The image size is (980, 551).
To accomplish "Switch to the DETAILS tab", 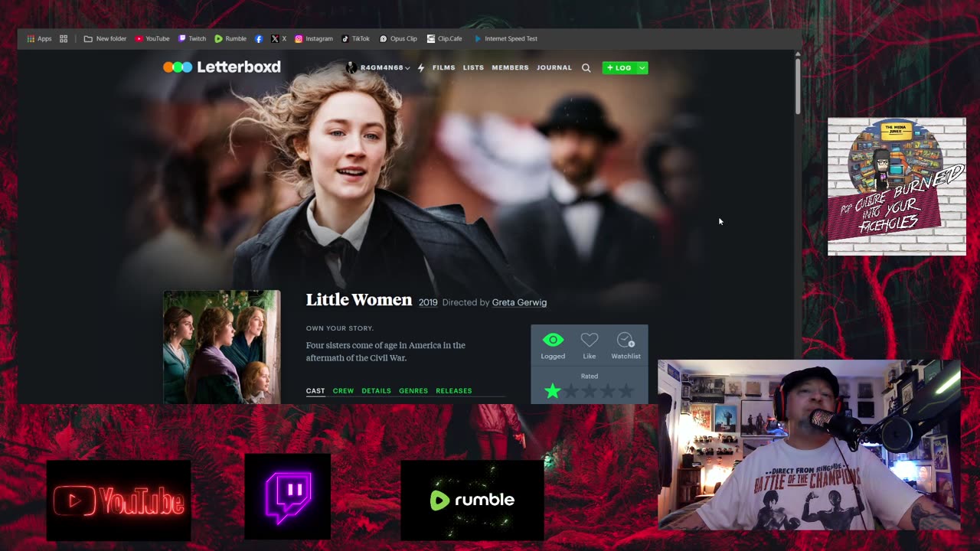I will (x=376, y=390).
